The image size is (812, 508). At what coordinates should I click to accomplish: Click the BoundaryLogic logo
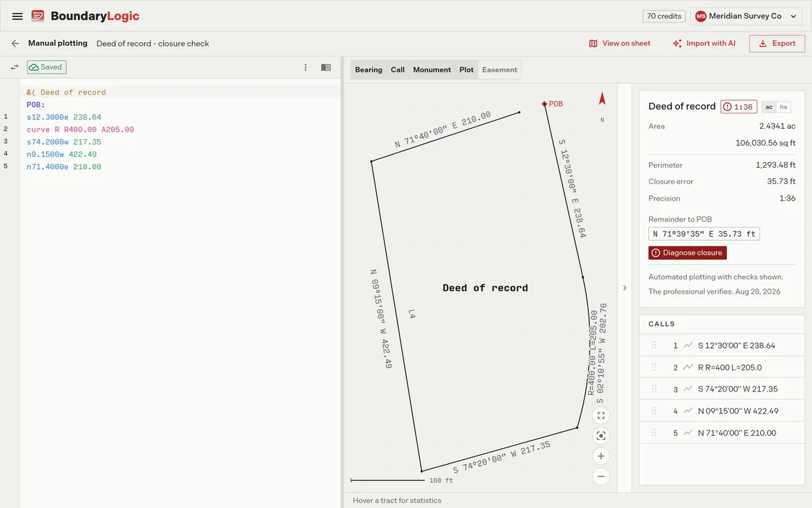point(85,16)
